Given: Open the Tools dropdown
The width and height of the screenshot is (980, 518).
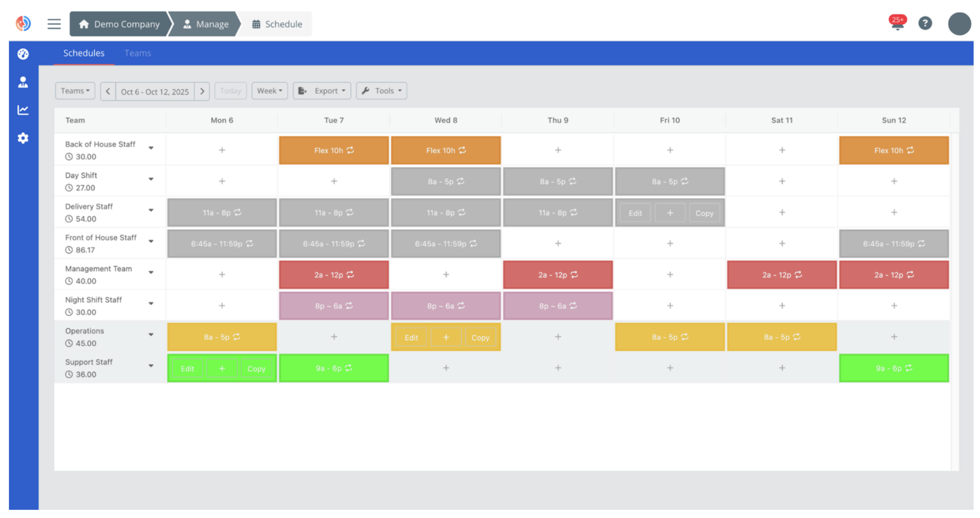Looking at the screenshot, I should (381, 91).
